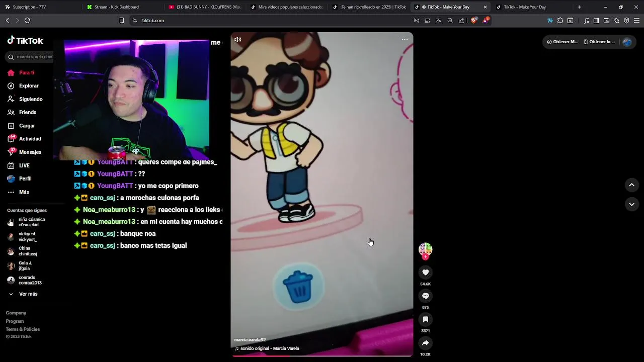Switch to the BAD BUNNY YouTube tab
Screen dimensions: 644x362
(x=205, y=7)
